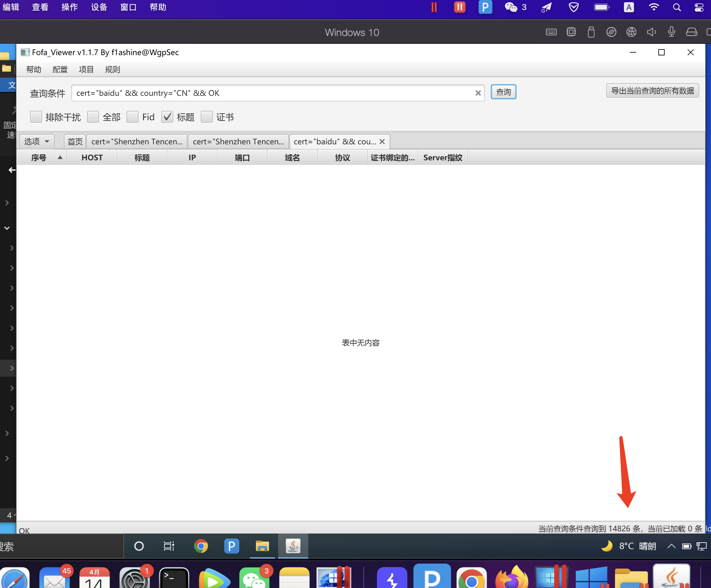
Task: Open File Explorer in the Windows taskbar
Action: point(262,546)
